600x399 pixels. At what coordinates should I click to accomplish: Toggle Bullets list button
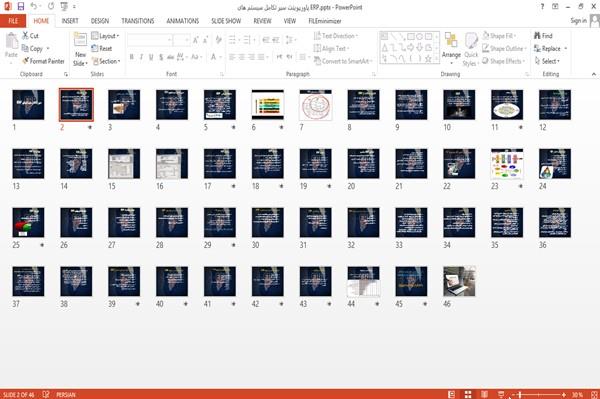(233, 40)
